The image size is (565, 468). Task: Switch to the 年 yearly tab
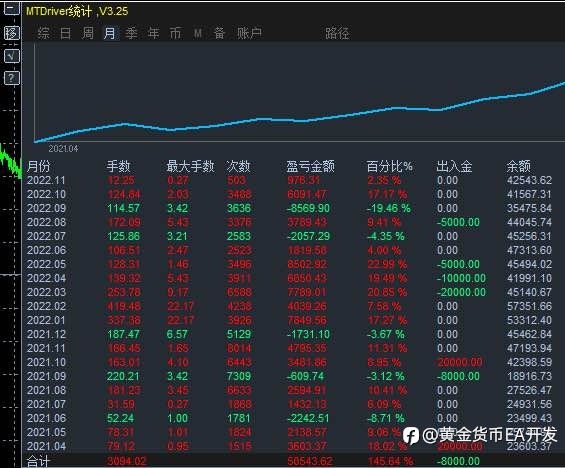pyautogui.click(x=154, y=33)
